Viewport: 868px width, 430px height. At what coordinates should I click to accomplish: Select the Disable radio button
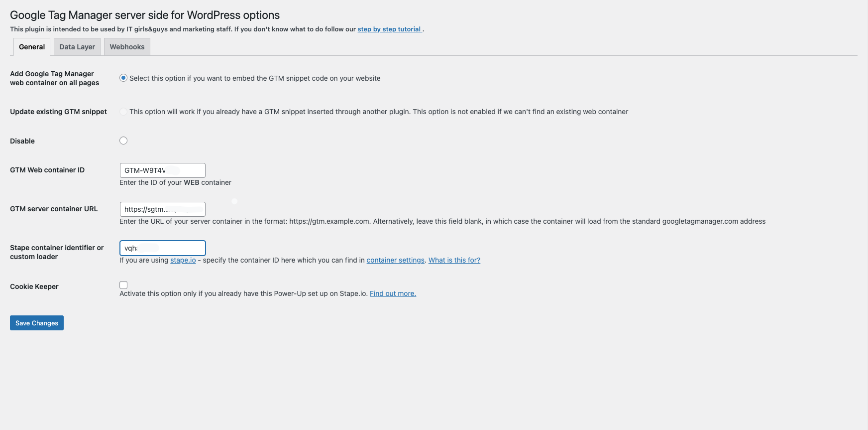pos(123,141)
